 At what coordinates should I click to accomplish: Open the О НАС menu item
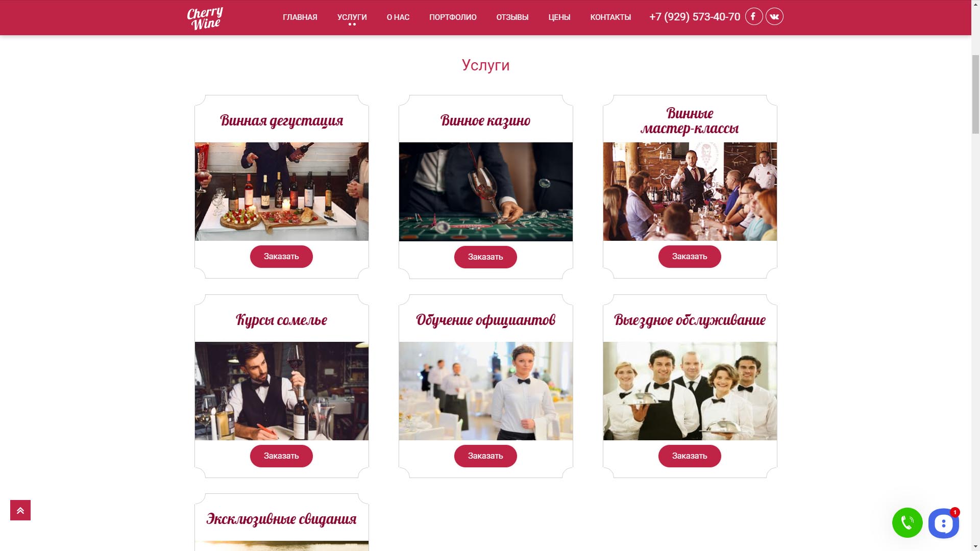click(x=398, y=17)
